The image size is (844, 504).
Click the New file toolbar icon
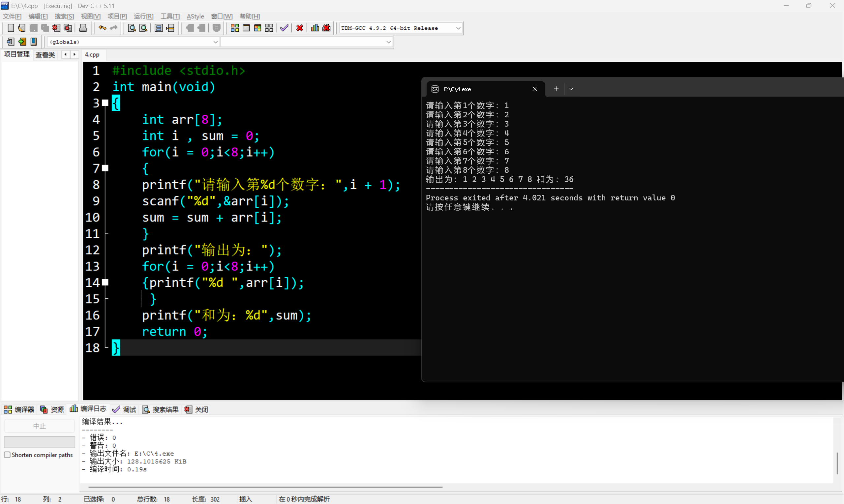pyautogui.click(x=11, y=28)
